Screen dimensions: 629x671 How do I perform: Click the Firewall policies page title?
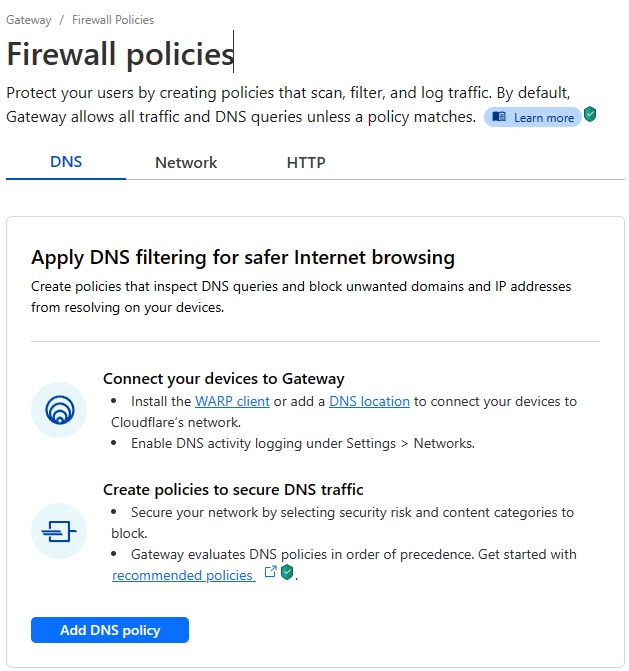point(119,54)
